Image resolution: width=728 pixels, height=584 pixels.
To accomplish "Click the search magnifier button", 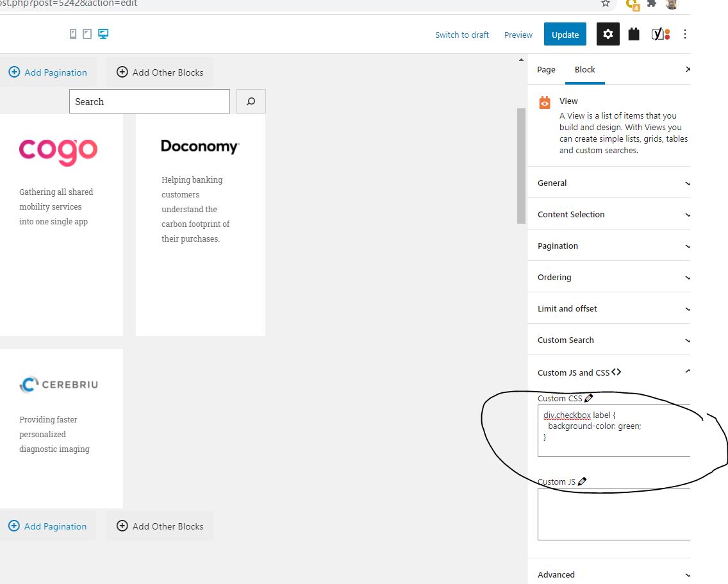I will [x=251, y=101].
